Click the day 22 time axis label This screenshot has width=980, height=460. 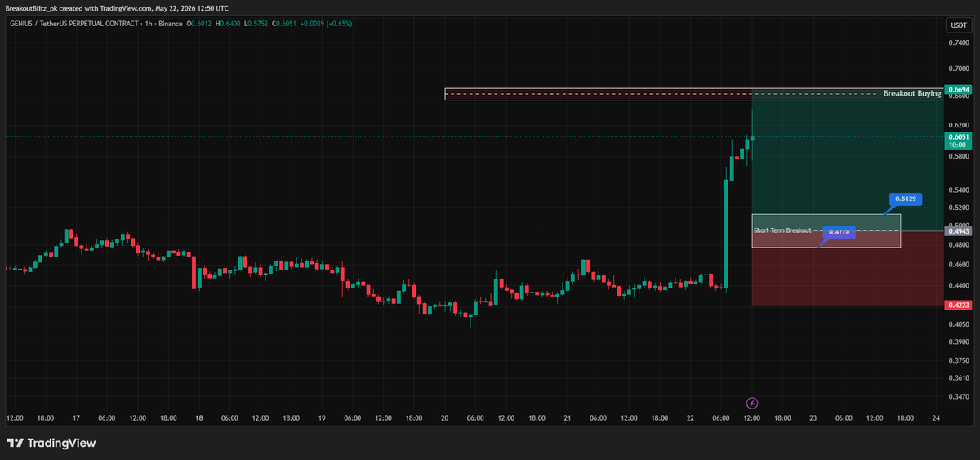[690, 418]
